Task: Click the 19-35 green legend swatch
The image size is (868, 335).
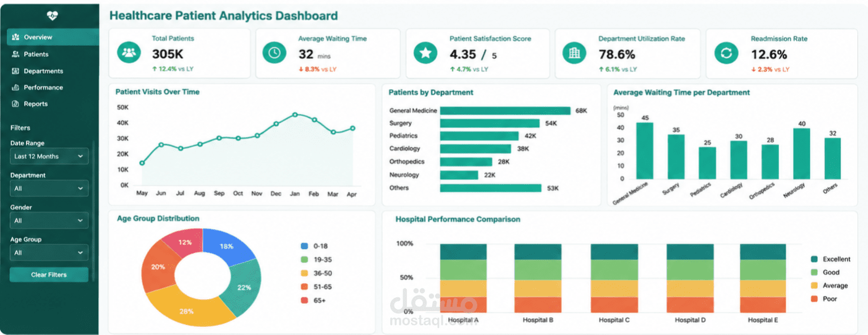Action: (304, 260)
